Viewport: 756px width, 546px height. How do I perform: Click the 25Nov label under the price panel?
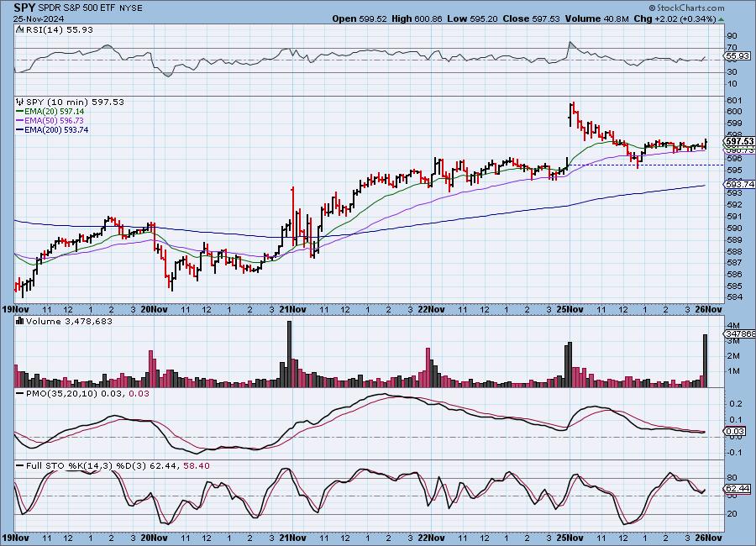570,309
